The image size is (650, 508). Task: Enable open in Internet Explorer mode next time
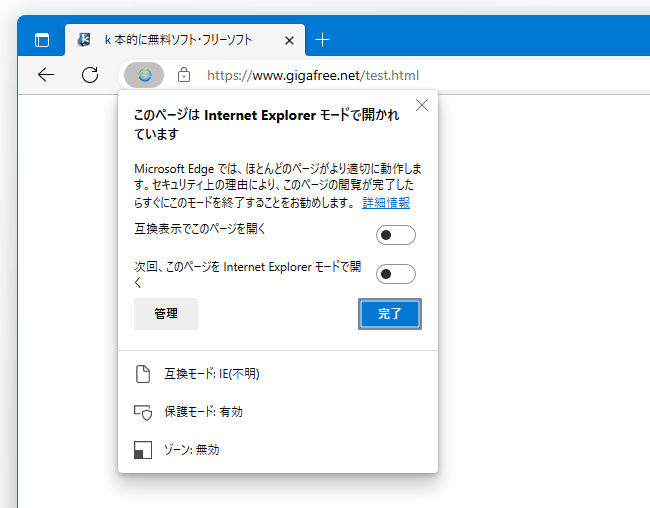click(395, 274)
